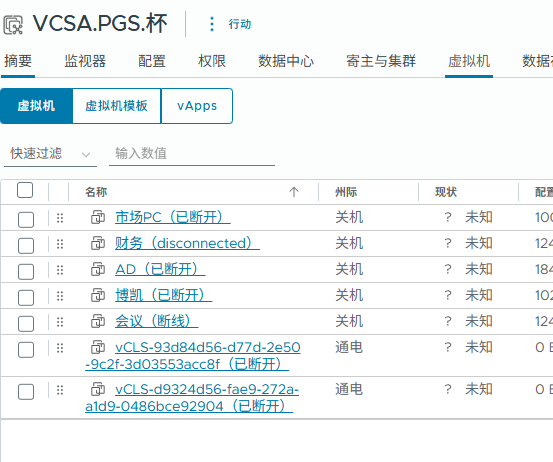Click the VM icon for vCLS-93d84d56 row

tap(98, 347)
